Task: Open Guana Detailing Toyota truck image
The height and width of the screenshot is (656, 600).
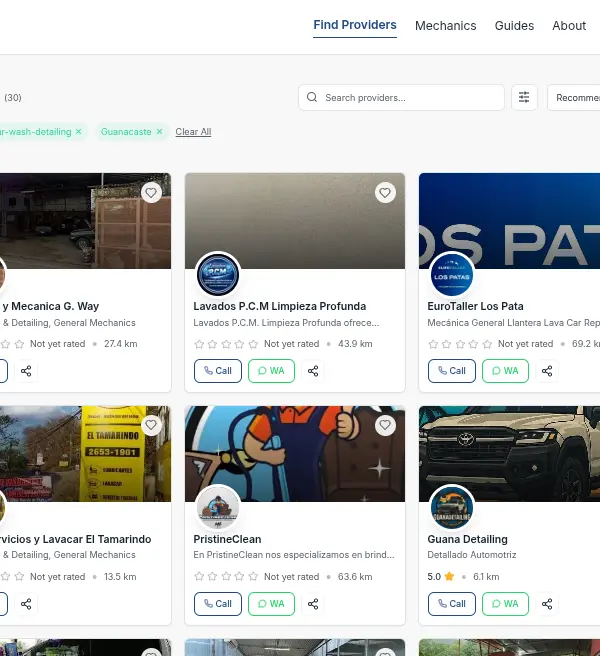Action: point(509,454)
